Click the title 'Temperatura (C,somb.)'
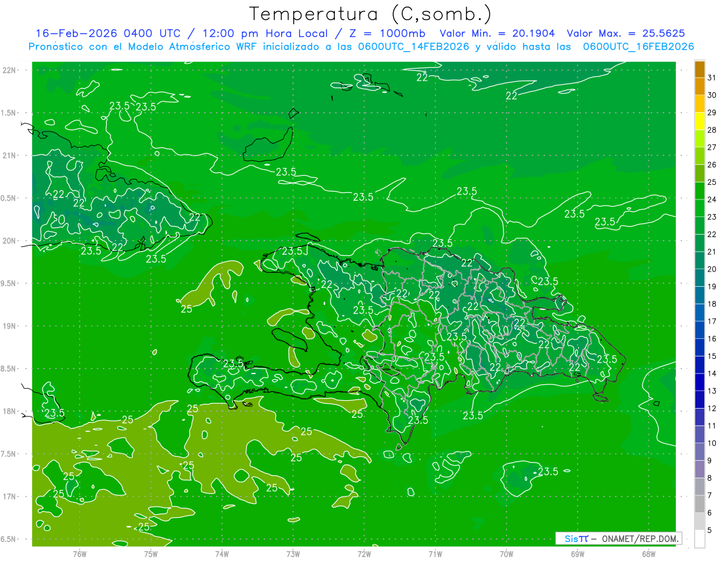This screenshot has height=562, width=728. click(371, 14)
